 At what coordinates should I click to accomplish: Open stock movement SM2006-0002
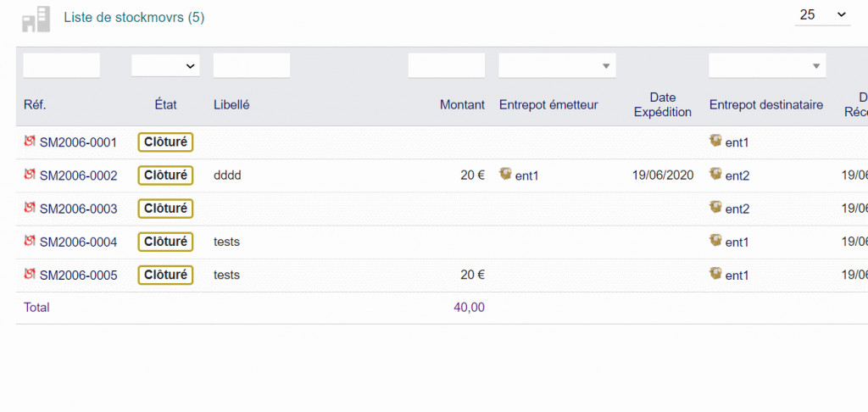[x=78, y=175]
